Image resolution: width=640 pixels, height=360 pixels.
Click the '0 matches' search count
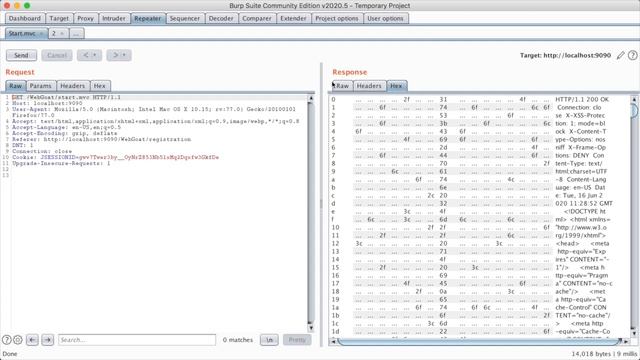click(238, 340)
